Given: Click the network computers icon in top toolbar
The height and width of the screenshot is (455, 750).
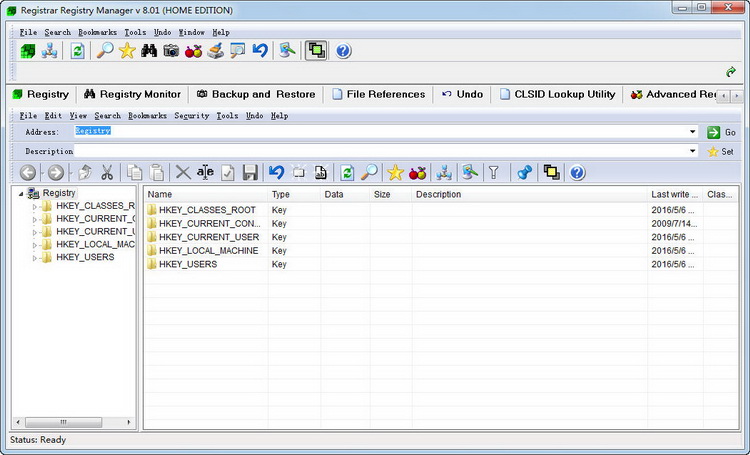Looking at the screenshot, I should click(49, 51).
